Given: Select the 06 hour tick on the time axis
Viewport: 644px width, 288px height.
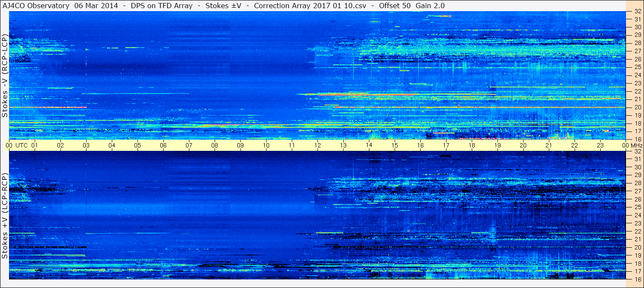Looking at the screenshot, I should coord(163,145).
